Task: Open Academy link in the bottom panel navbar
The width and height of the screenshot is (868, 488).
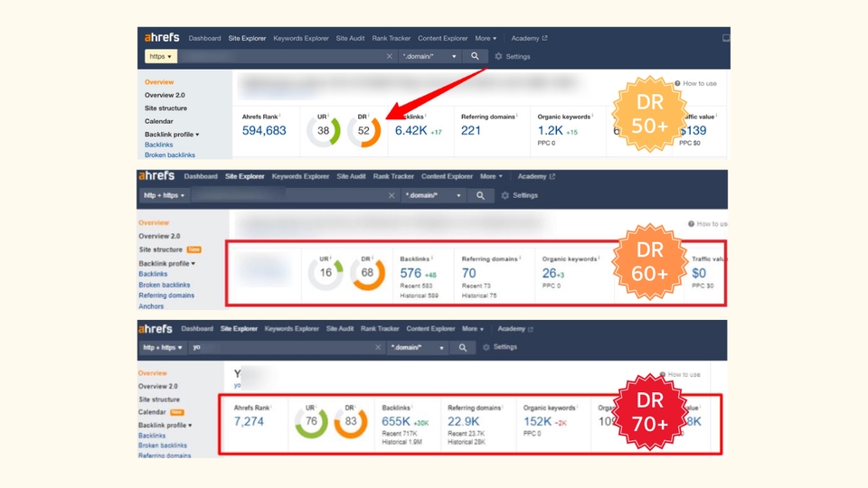Action: pyautogui.click(x=514, y=329)
